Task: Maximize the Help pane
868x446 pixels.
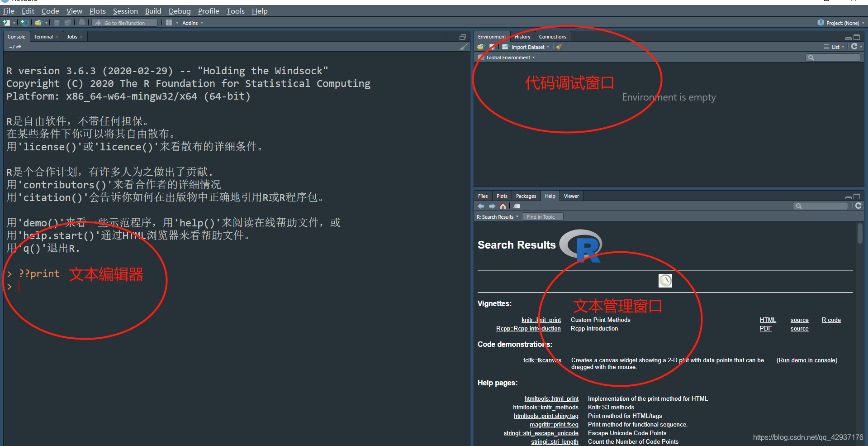Action: pos(857,197)
